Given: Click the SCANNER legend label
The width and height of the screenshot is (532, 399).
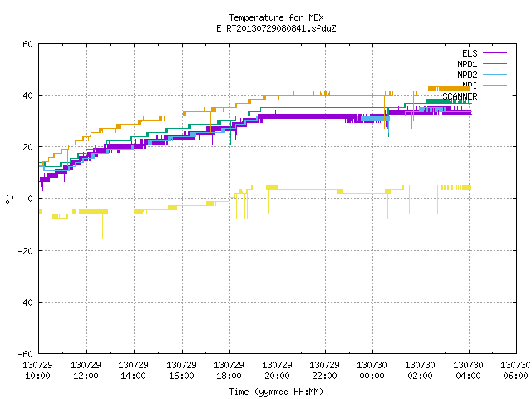Looking at the screenshot, I should pos(460,96).
